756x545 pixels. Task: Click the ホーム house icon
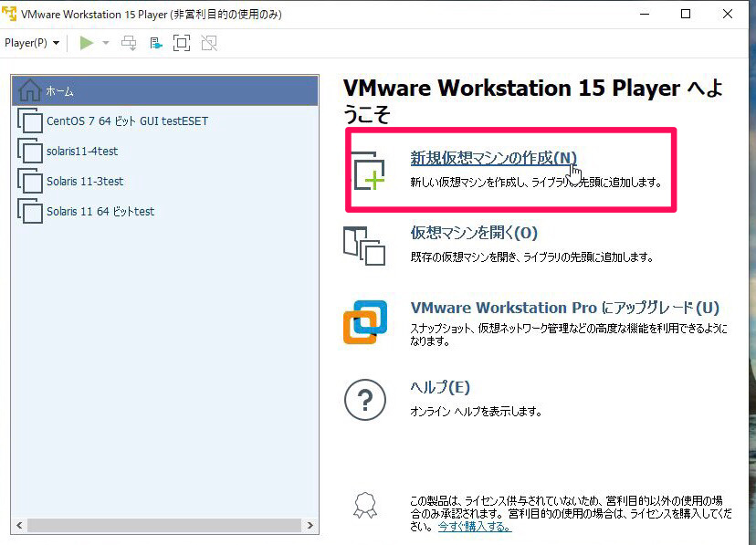[29, 90]
